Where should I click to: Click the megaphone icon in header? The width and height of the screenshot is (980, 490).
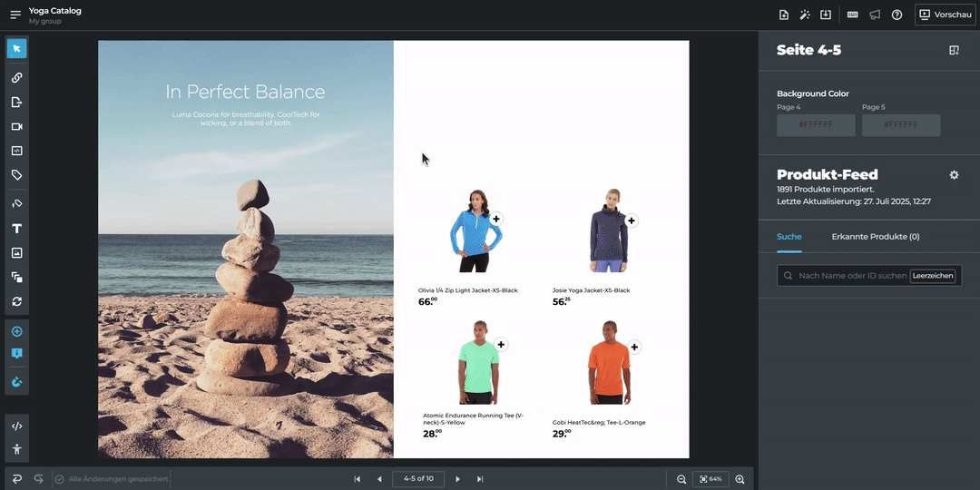875,15
